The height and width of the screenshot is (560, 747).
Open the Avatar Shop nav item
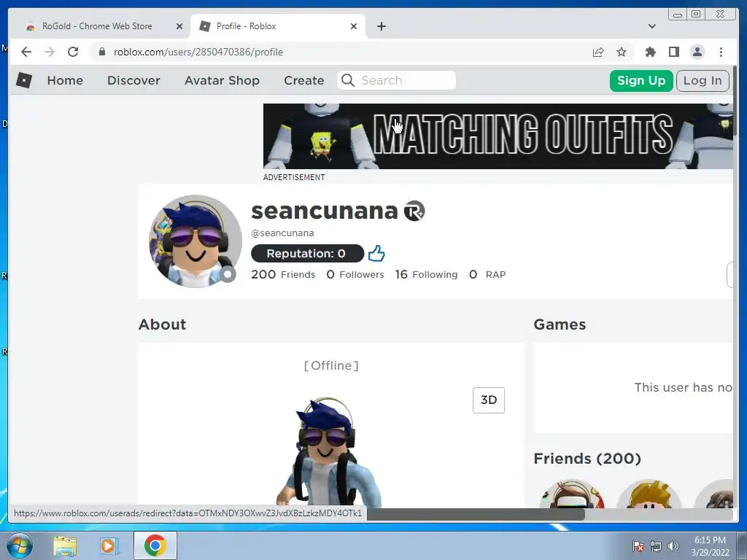[x=222, y=80]
